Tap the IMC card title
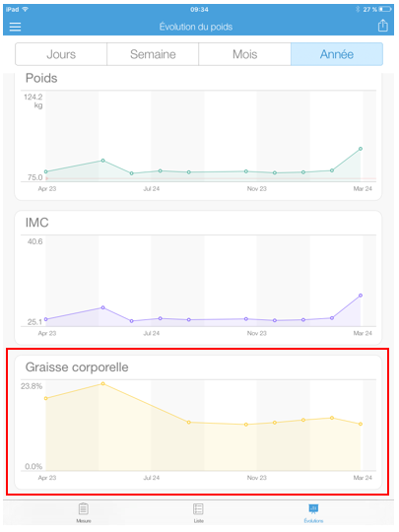 click(x=37, y=223)
